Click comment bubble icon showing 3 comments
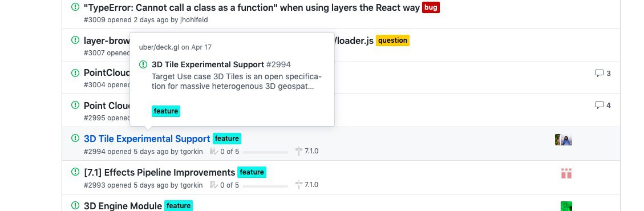 coord(600,74)
